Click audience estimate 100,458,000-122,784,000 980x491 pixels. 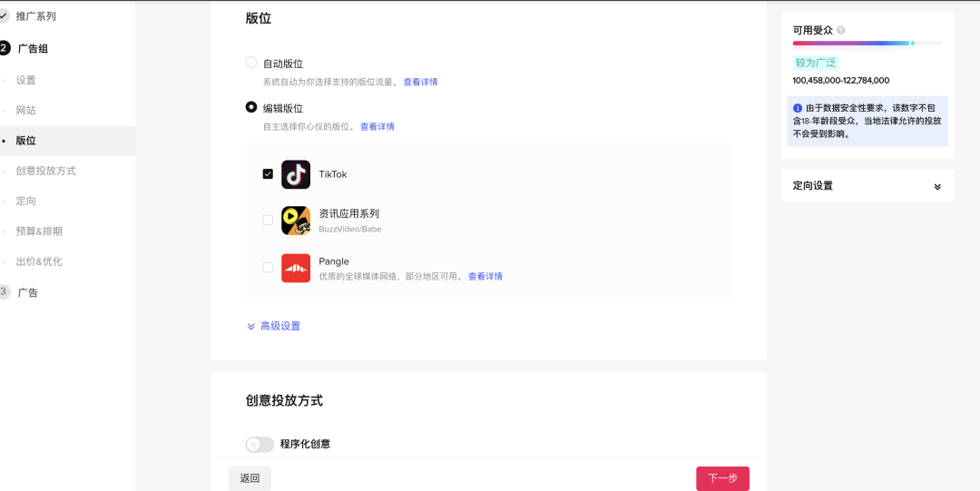pos(841,81)
